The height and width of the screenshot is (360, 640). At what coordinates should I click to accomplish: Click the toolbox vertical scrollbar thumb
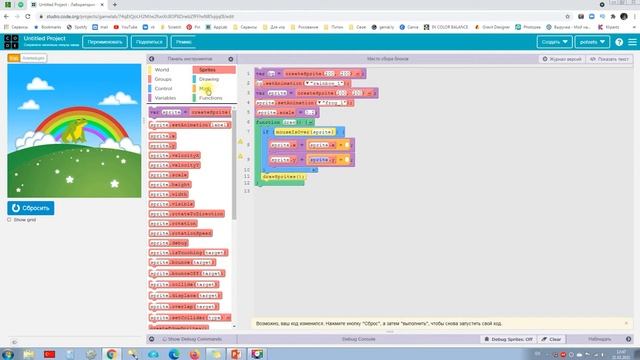point(234,163)
